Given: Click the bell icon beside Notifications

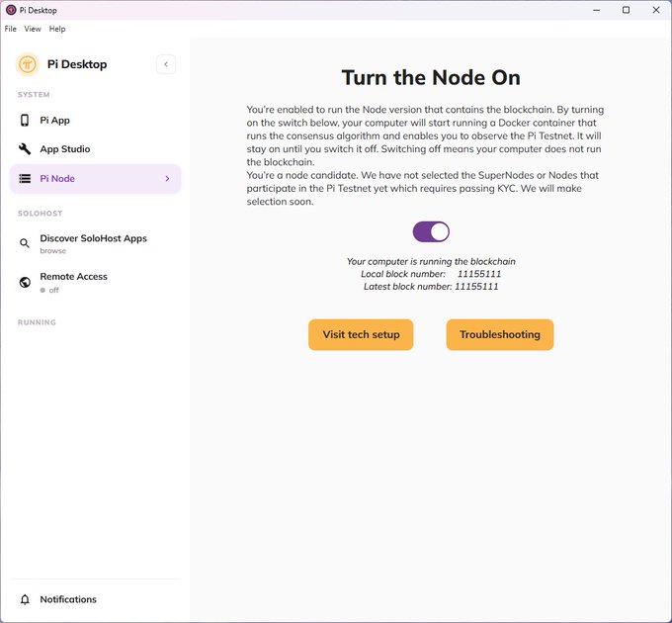Looking at the screenshot, I should [25, 599].
